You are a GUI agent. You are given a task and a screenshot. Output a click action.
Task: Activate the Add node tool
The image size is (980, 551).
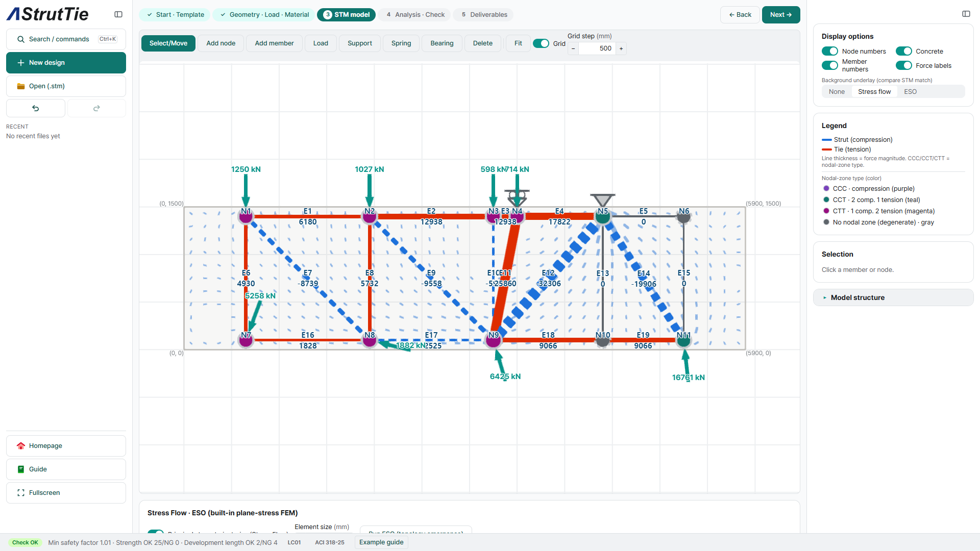pyautogui.click(x=221, y=43)
